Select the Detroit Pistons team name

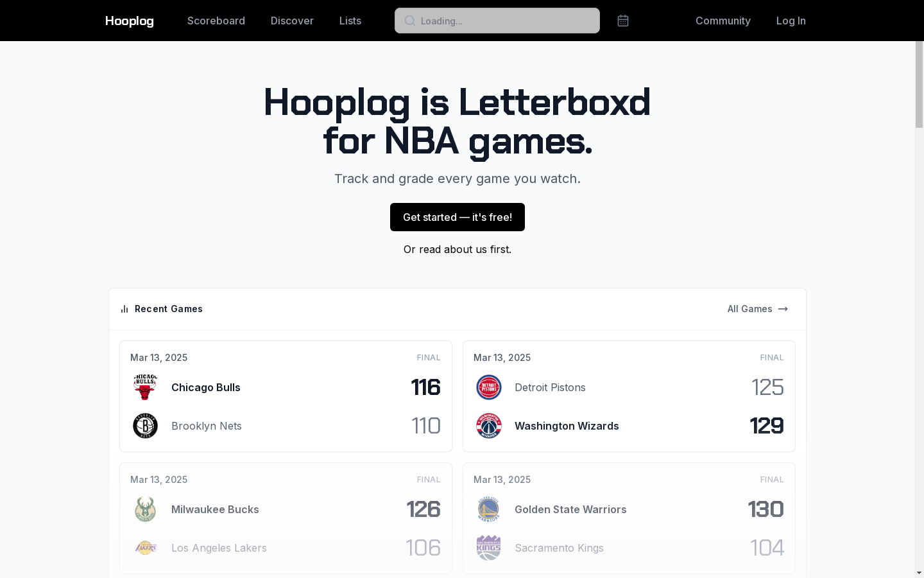550,387
